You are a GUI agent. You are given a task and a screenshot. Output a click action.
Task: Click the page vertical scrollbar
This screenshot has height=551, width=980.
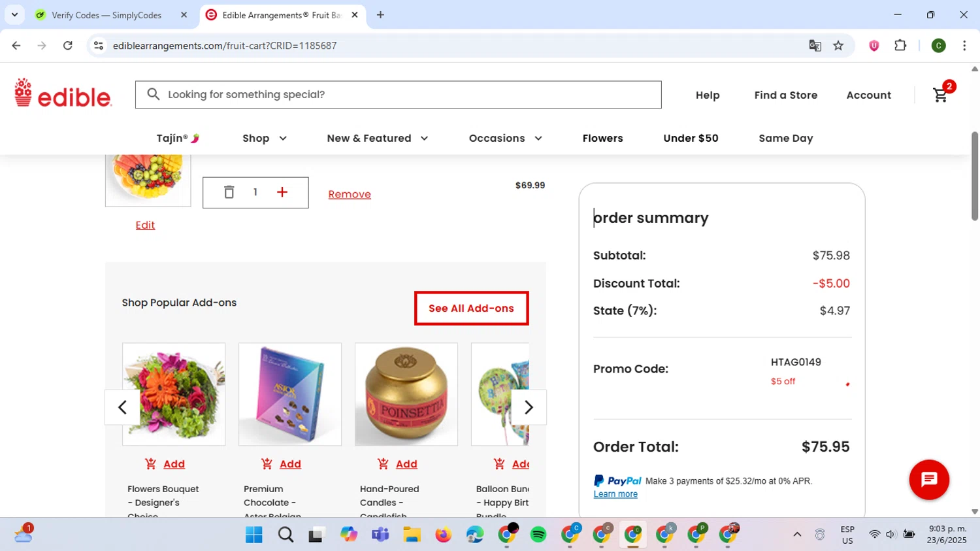[x=975, y=176]
